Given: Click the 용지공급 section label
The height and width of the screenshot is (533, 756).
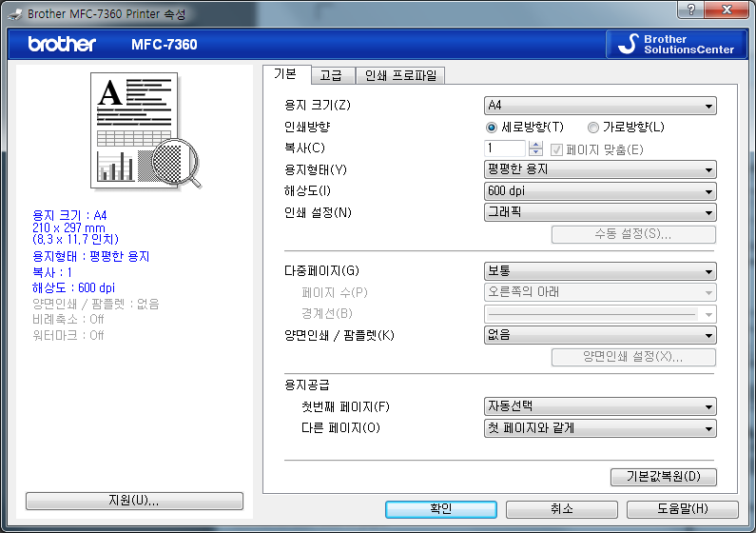Looking at the screenshot, I should [306, 385].
